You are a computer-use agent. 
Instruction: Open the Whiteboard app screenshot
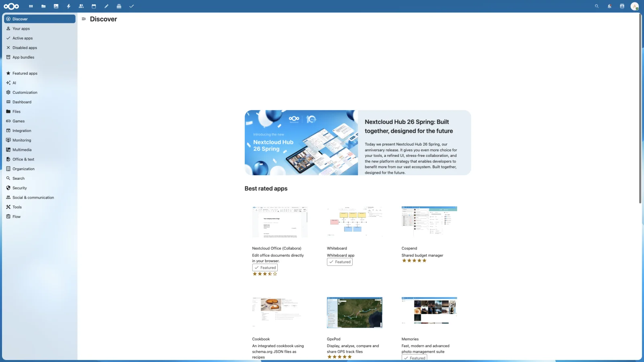click(355, 222)
